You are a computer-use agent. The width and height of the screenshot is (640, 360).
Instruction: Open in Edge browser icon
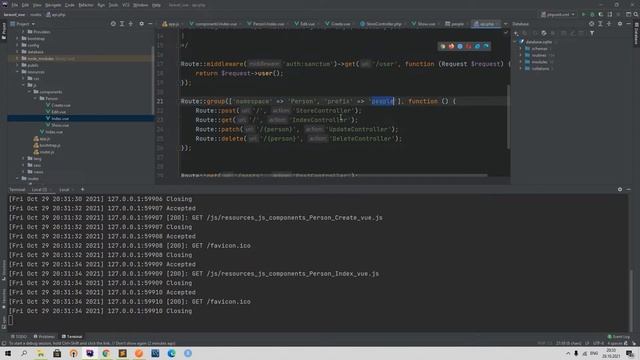pyautogui.click(x=486, y=46)
